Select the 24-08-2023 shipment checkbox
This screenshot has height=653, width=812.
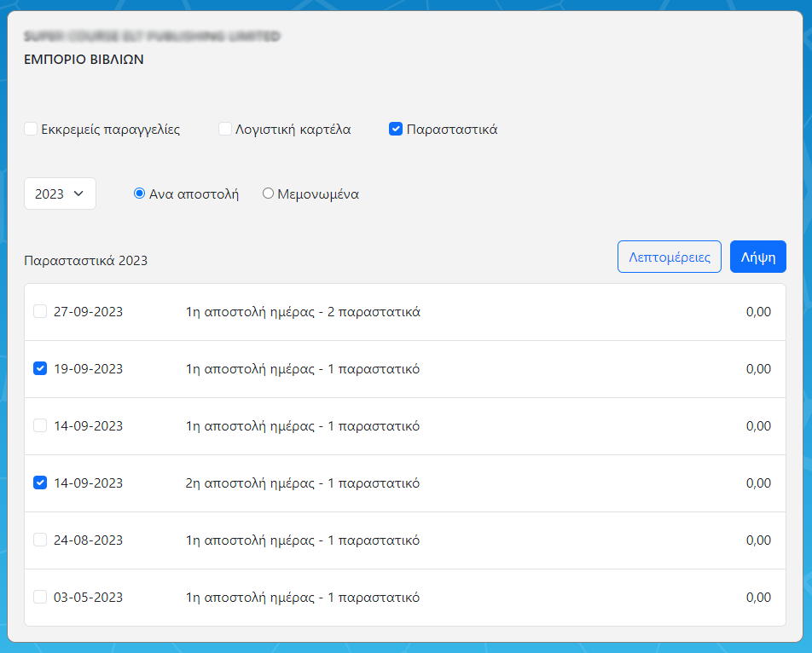click(x=40, y=540)
